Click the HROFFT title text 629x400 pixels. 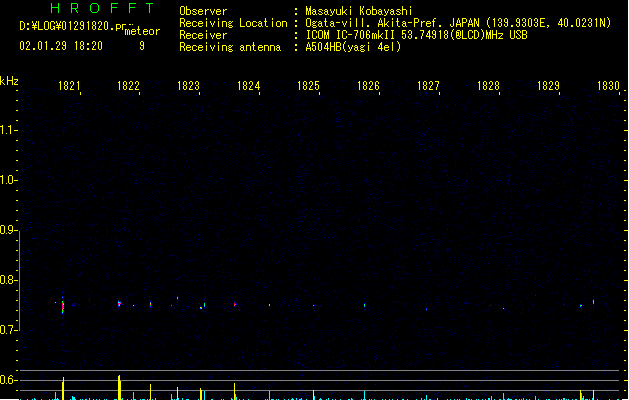[x=102, y=8]
